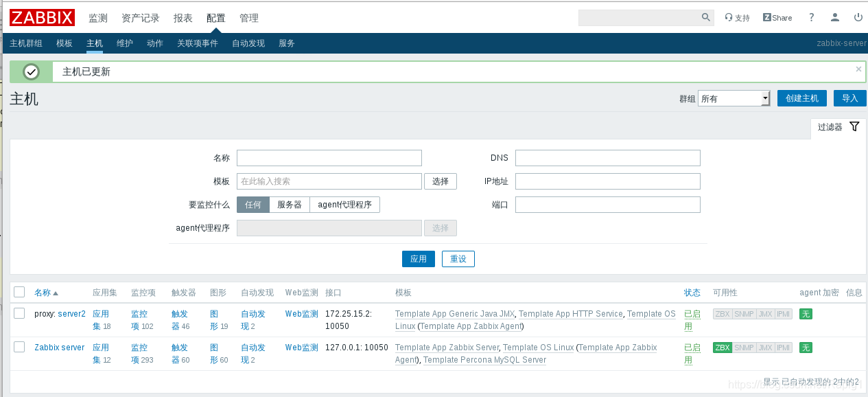Click encryption badge for Zabbix server row

(x=806, y=348)
